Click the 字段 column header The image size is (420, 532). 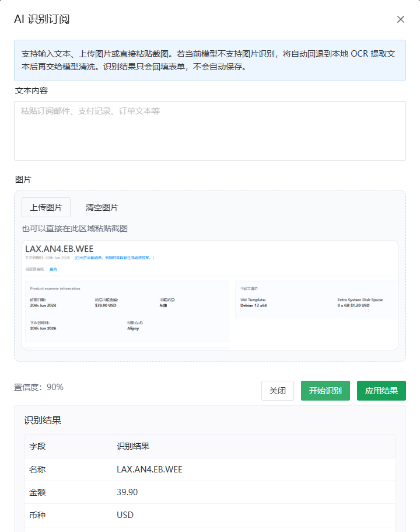[37, 446]
